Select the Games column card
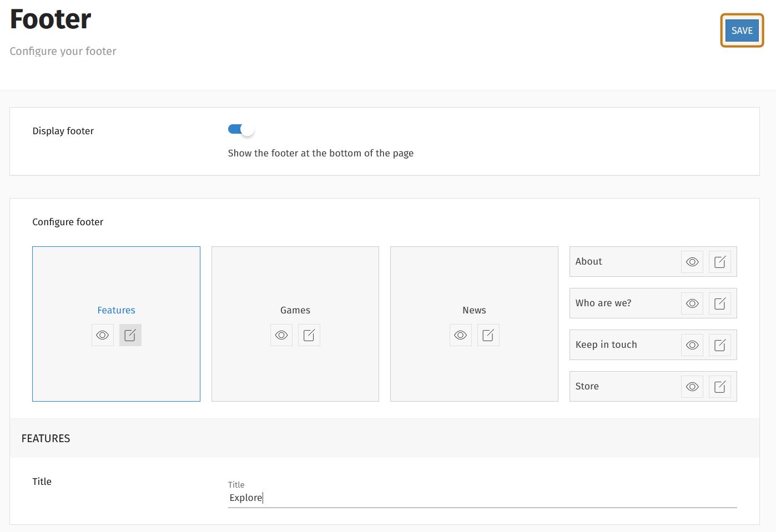Screen dimensions: 776x532 tap(295, 277)
